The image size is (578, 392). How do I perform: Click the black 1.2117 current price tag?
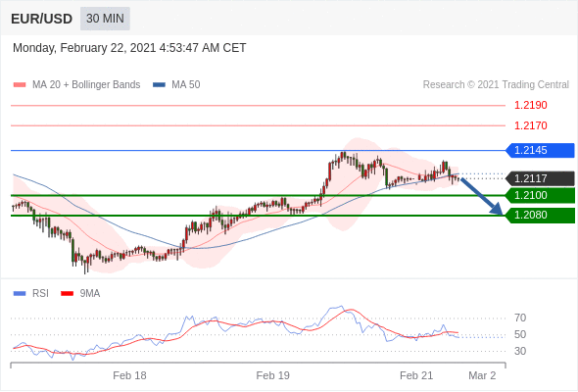[x=540, y=178]
